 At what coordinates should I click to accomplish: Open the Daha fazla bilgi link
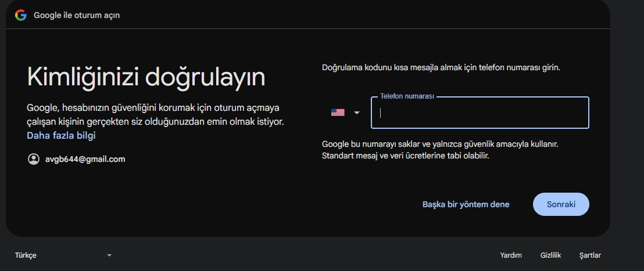(61, 135)
